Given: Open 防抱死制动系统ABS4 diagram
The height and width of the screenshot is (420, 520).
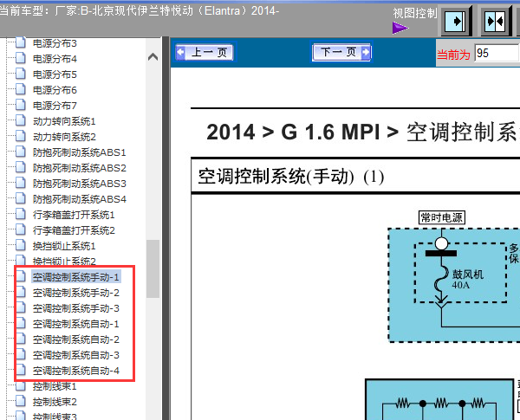Looking at the screenshot, I should (80, 199).
